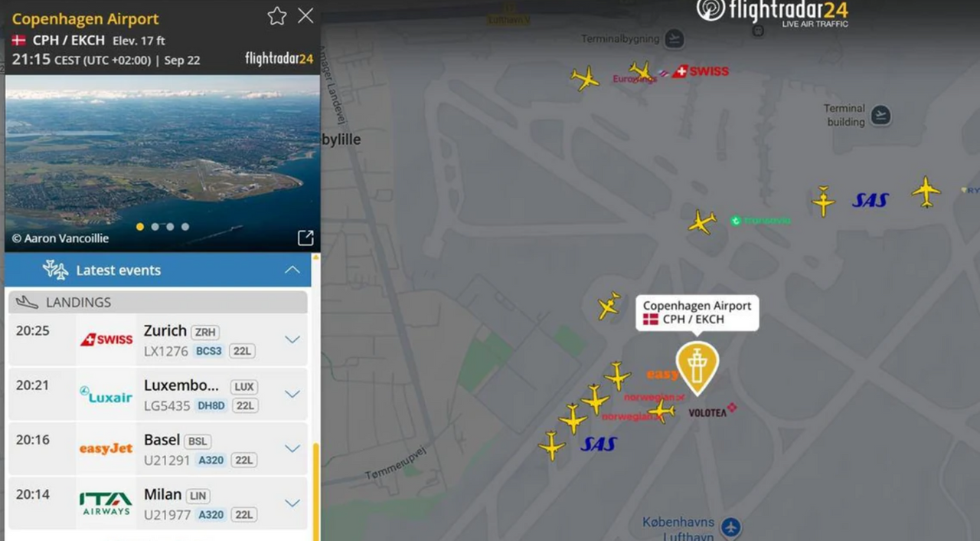The image size is (980, 541).
Task: Favorite Copenhagen Airport with the star icon
Action: point(276,16)
